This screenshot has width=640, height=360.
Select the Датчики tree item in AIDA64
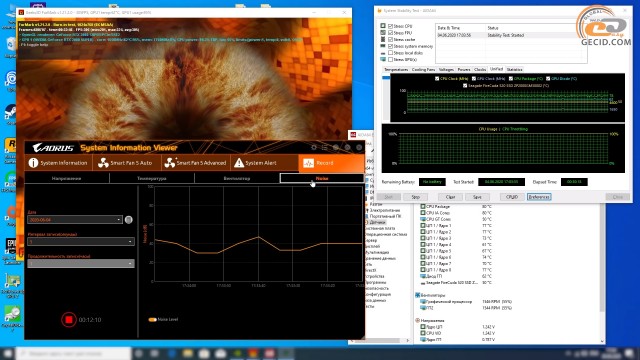(377, 222)
